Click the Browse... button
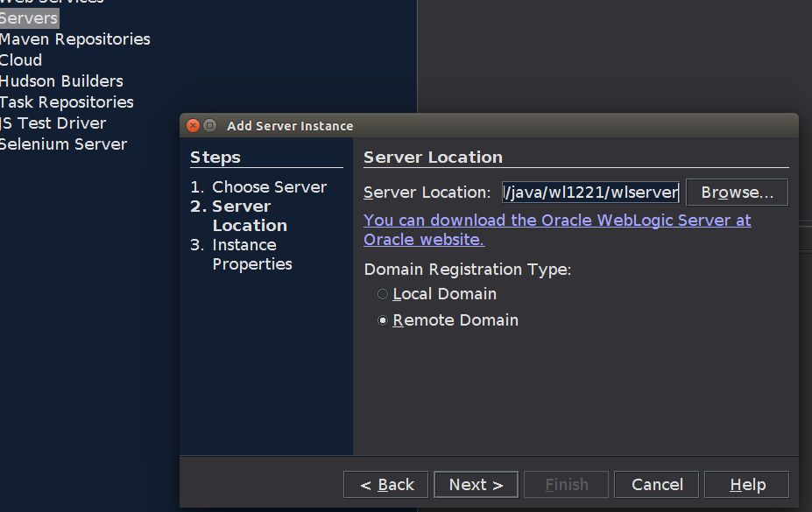The image size is (812, 512). point(737,193)
